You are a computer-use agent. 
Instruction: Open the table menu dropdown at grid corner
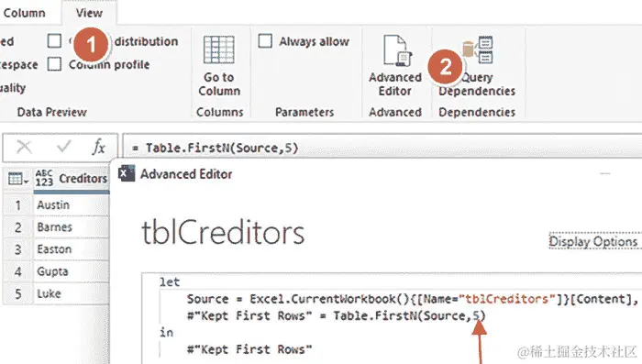pyautogui.click(x=18, y=179)
